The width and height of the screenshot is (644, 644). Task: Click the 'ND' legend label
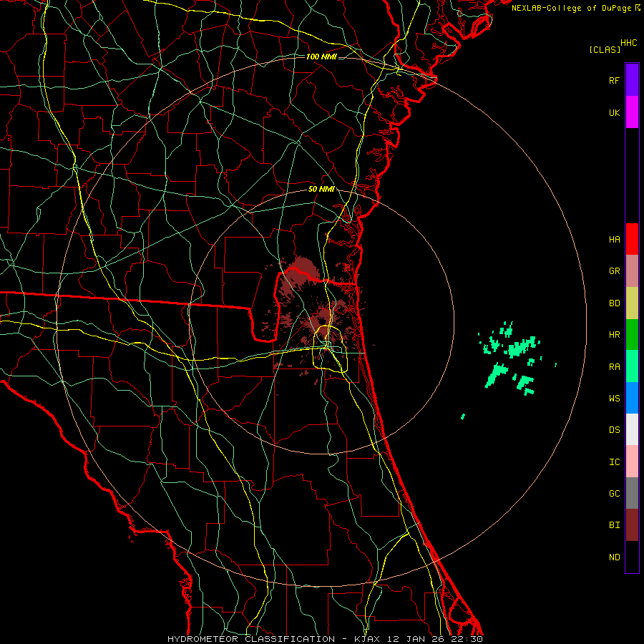point(614,557)
